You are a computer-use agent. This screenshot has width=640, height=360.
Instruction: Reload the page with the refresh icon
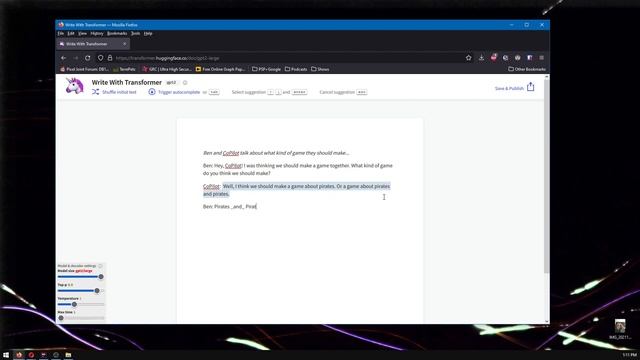pyautogui.click(x=87, y=58)
